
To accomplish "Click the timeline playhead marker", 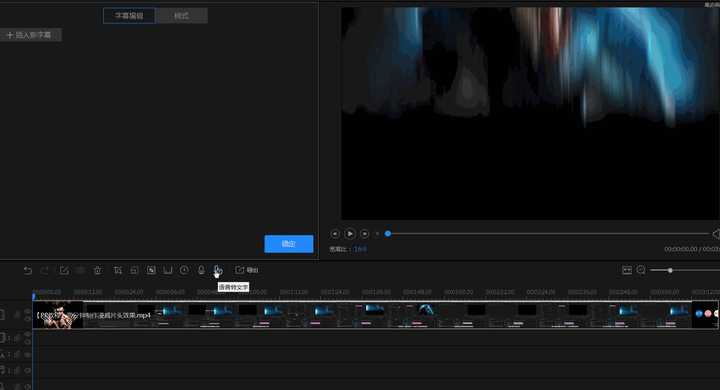I will point(34,296).
